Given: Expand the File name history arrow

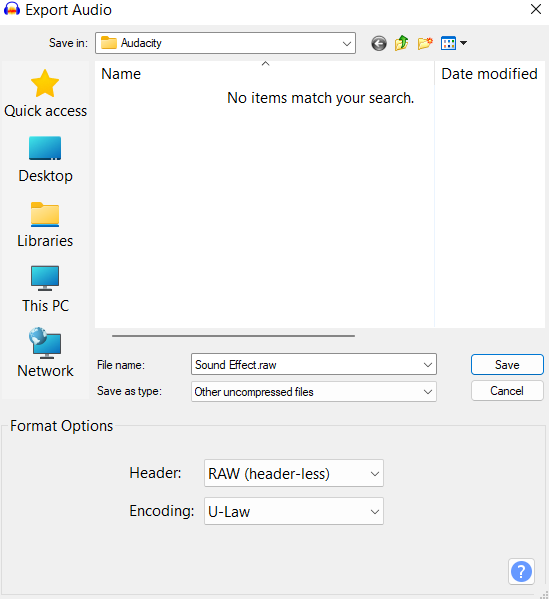Looking at the screenshot, I should [428, 365].
